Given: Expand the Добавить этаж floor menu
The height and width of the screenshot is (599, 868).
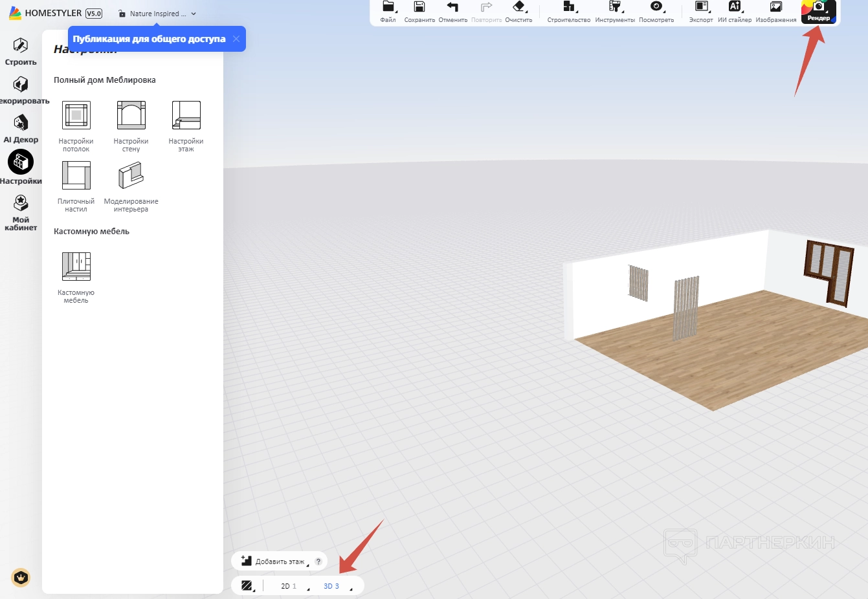Looking at the screenshot, I should (x=274, y=561).
